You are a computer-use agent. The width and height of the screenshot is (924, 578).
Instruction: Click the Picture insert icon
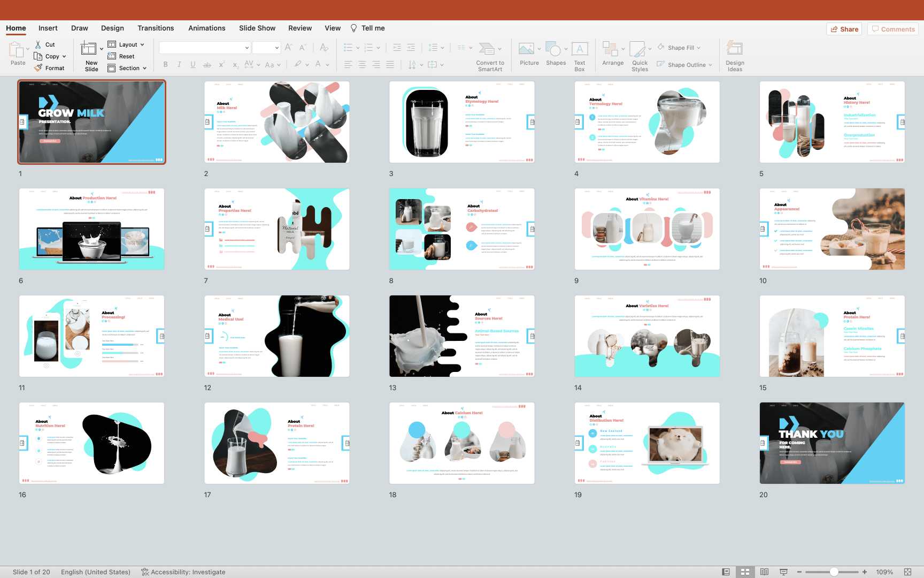tap(526, 49)
